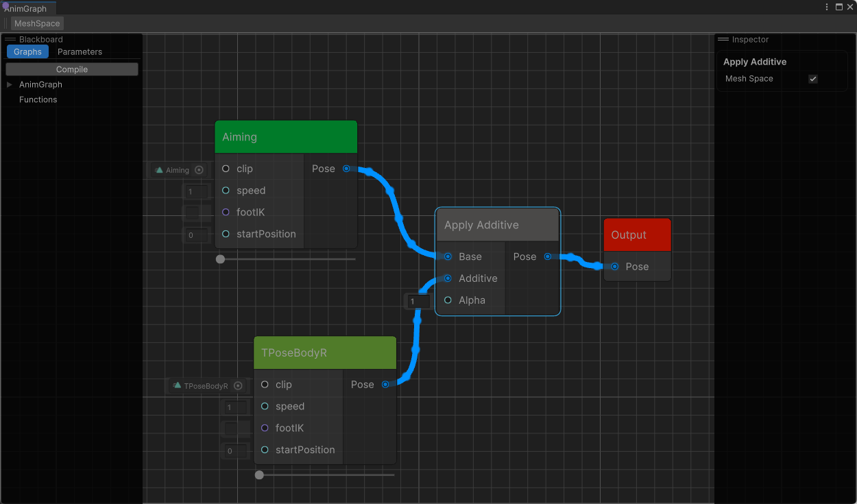This screenshot has width=857, height=504.
Task: Click the footIK input port on the Aiming node
Action: (226, 213)
